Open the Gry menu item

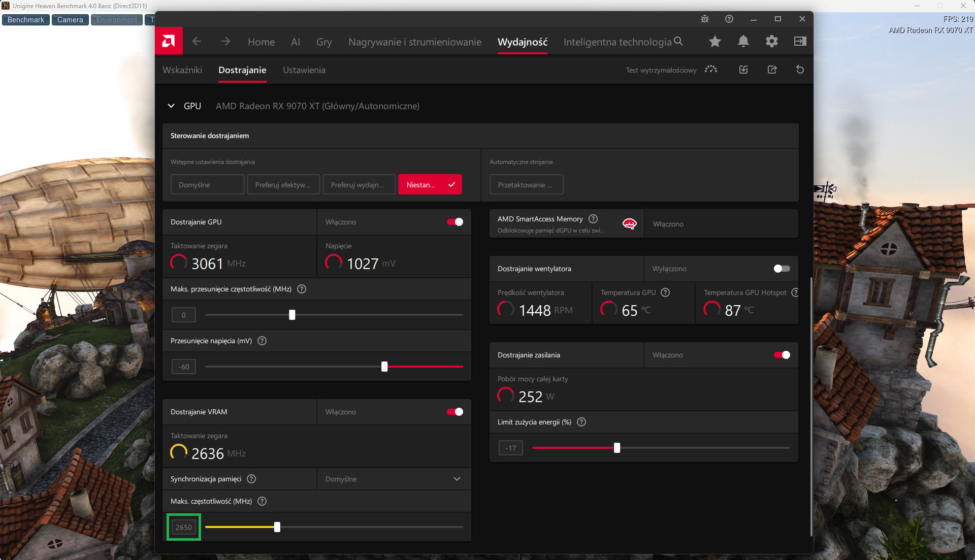point(324,42)
